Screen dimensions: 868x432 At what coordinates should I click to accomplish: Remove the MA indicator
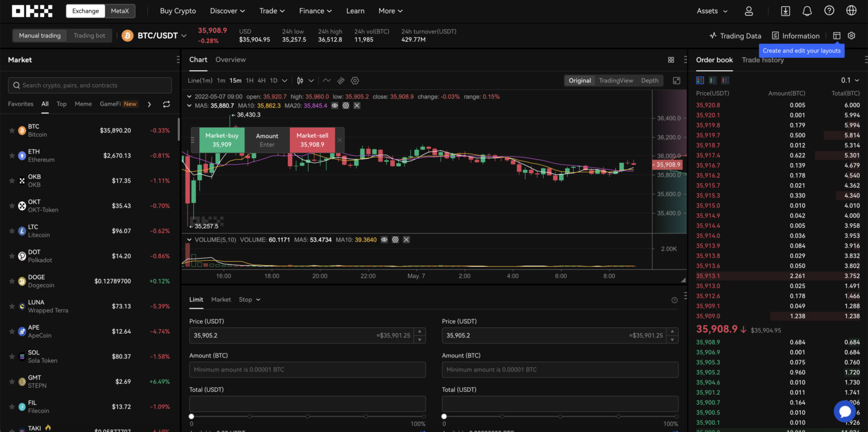click(x=357, y=106)
